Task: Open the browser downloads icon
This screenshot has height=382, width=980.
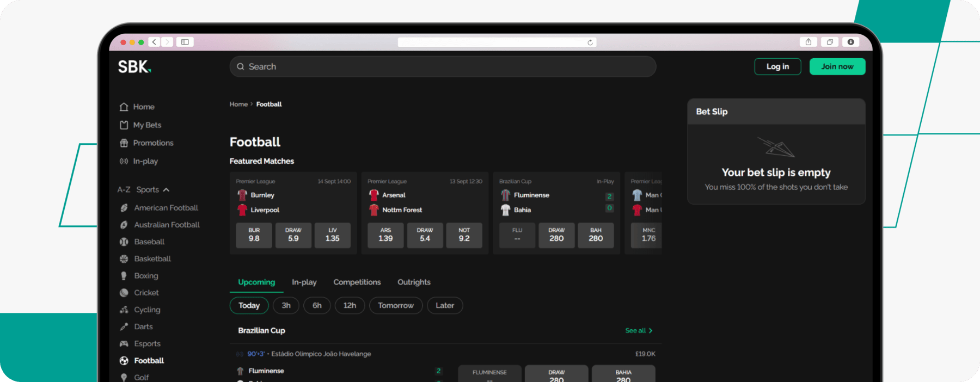Action: click(850, 42)
